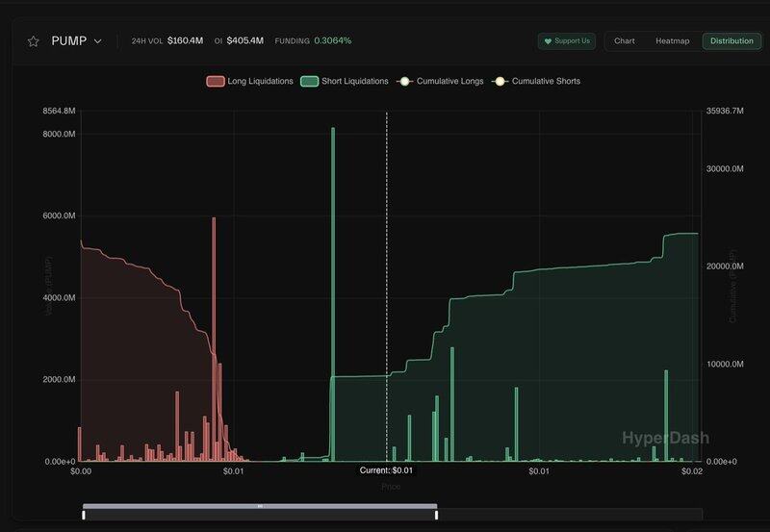The image size is (770, 532).
Task: Click the left handle of the range slider
Action: pos(84,515)
